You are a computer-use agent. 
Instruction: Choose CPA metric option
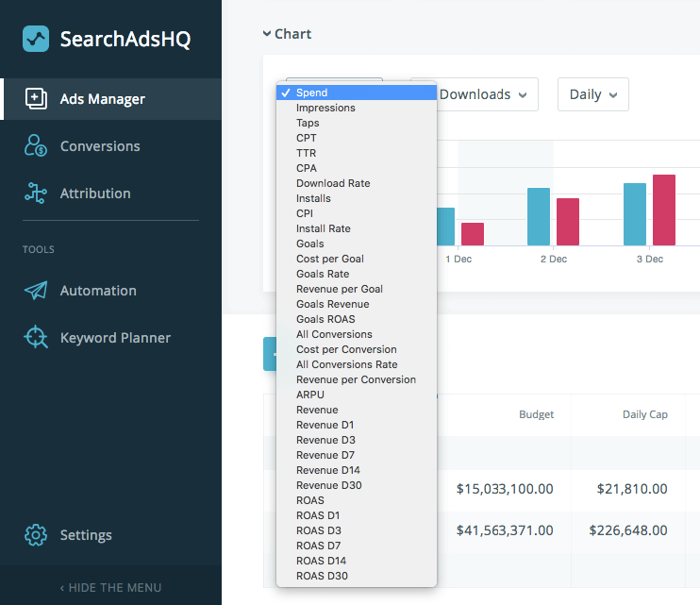coord(357,168)
